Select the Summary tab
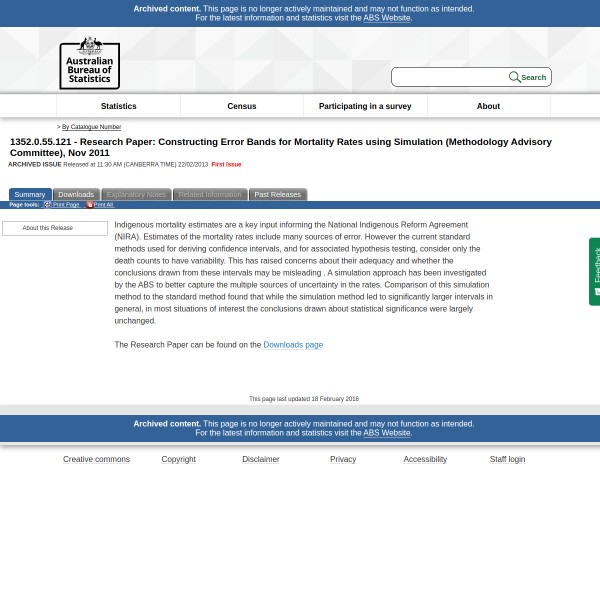600x600 pixels. 30,194
